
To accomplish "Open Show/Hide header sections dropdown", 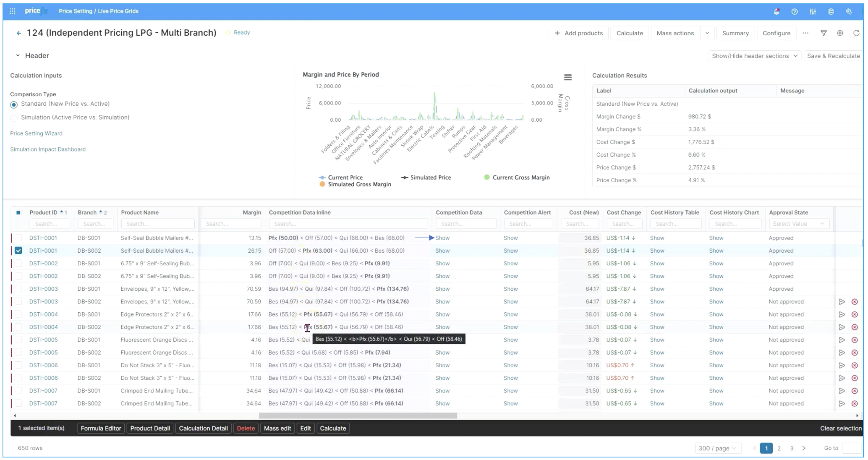I will tap(755, 56).
